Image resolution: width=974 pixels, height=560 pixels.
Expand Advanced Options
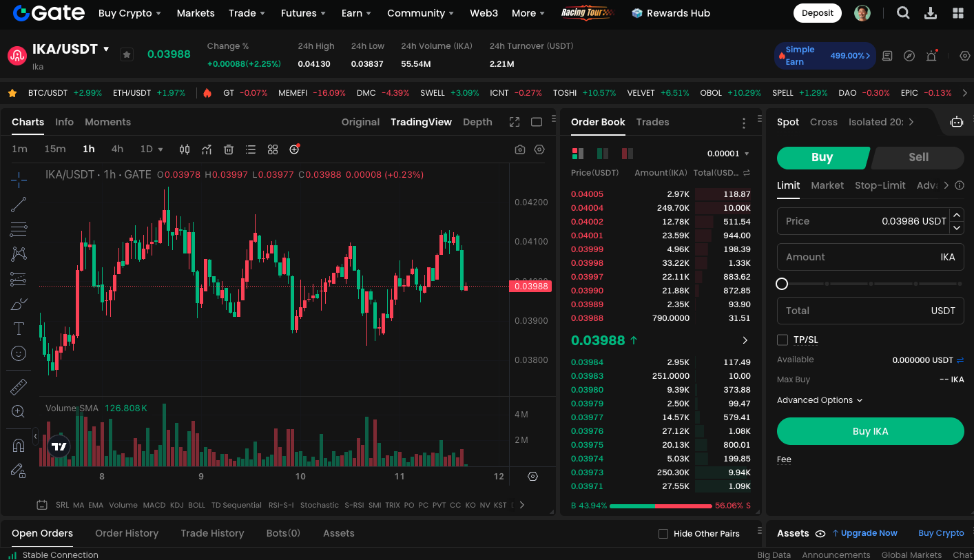point(820,400)
